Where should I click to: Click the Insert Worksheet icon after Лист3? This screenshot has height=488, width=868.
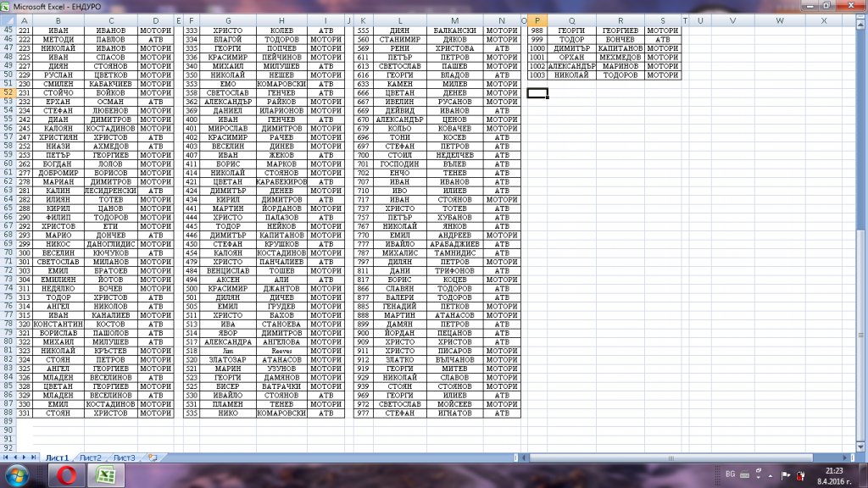point(153,457)
